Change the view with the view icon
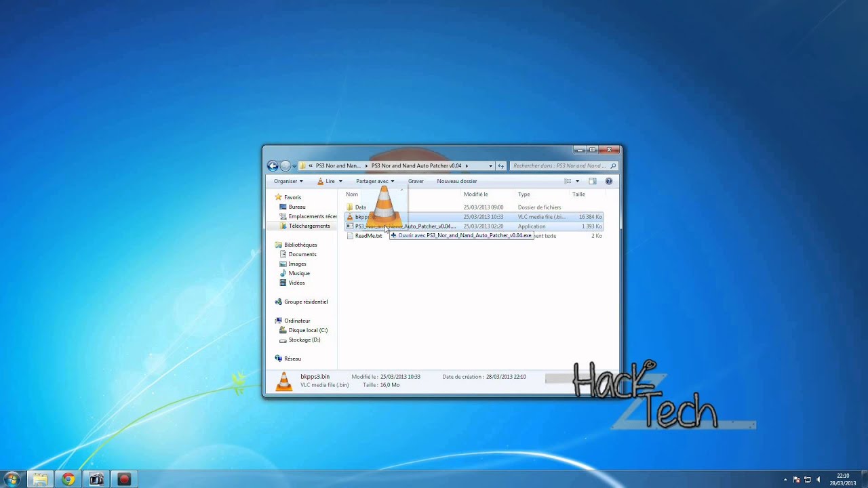868x488 pixels. (568, 181)
